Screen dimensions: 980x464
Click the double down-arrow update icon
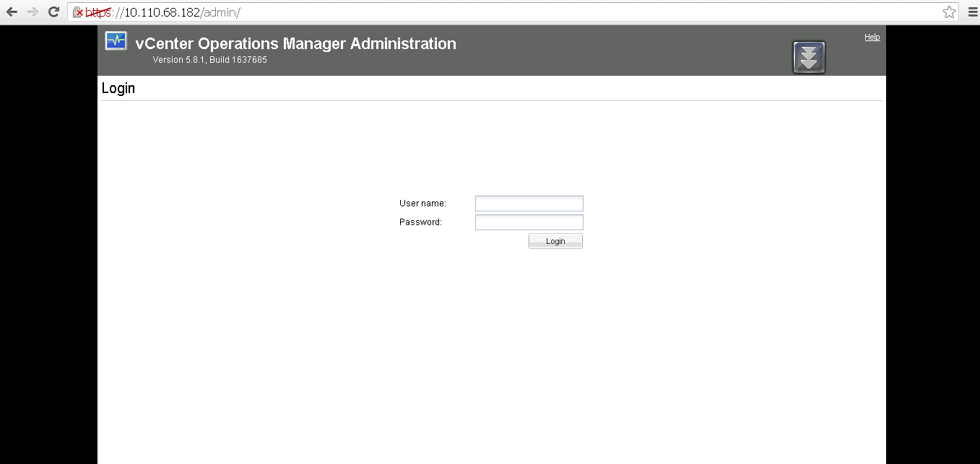pyautogui.click(x=809, y=57)
